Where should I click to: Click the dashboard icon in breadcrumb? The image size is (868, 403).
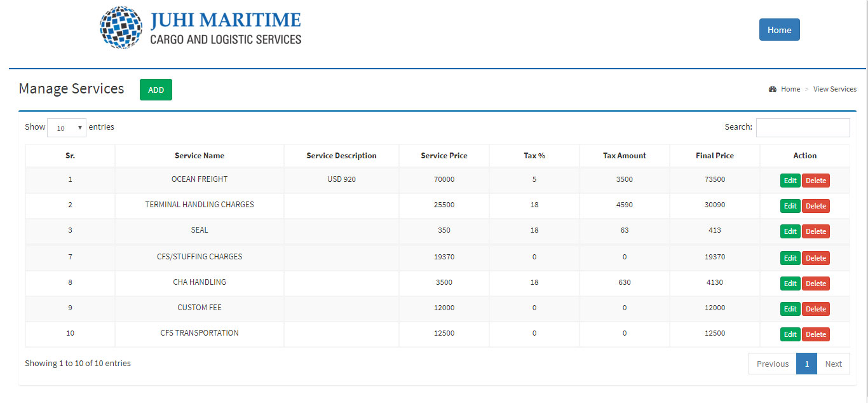click(773, 89)
